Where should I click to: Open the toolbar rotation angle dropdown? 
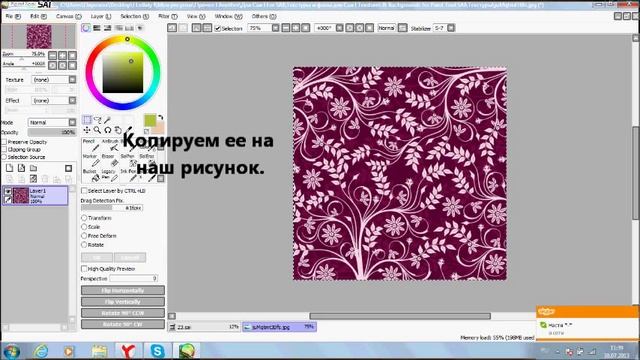click(340, 28)
